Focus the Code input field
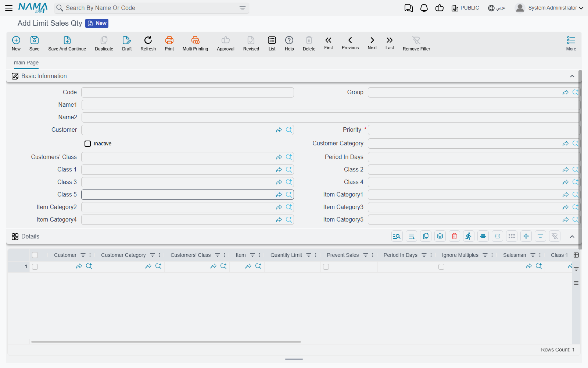The width and height of the screenshot is (588, 368). point(187,92)
